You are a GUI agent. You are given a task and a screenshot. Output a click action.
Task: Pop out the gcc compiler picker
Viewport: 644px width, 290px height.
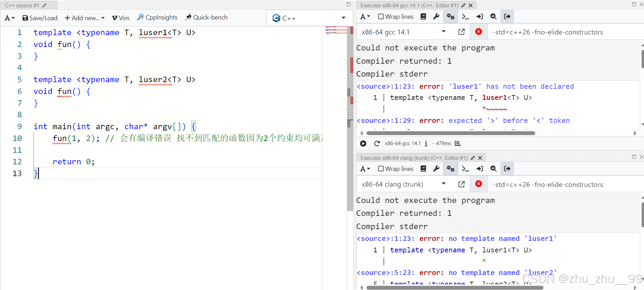(461, 32)
